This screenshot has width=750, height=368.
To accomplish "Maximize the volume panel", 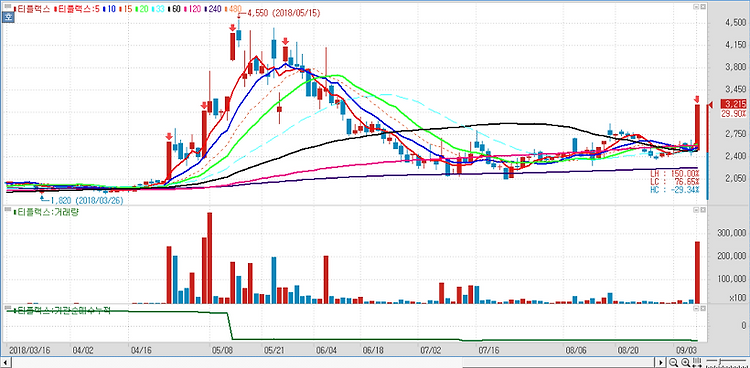I will 703,210.
